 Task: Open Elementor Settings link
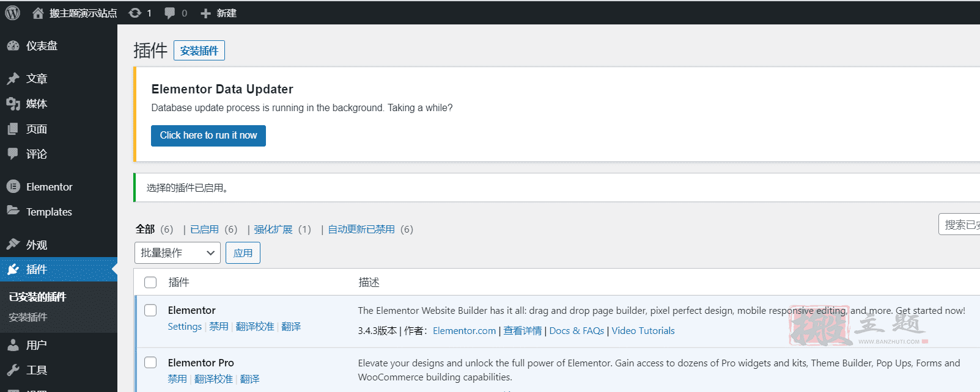(x=185, y=327)
